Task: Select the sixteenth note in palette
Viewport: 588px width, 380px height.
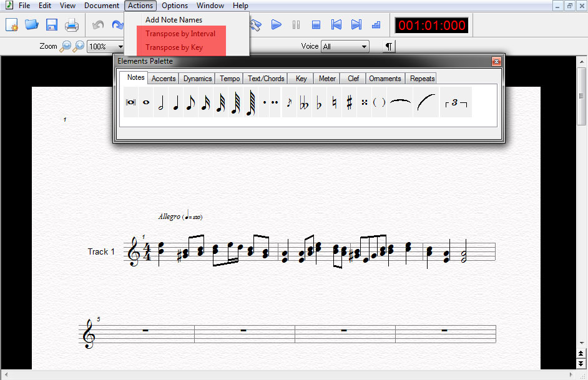Action: tap(205, 102)
